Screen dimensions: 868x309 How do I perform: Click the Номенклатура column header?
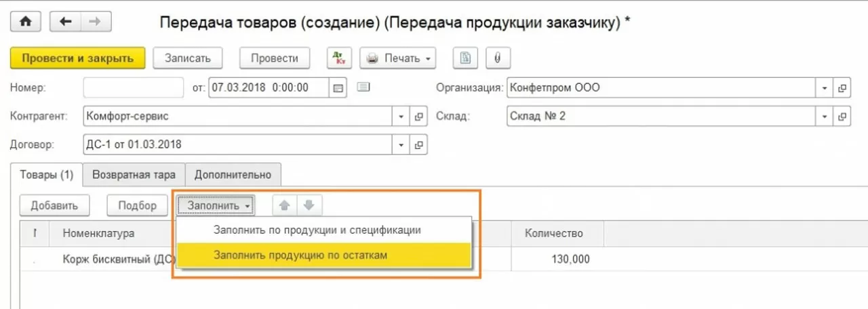point(98,233)
